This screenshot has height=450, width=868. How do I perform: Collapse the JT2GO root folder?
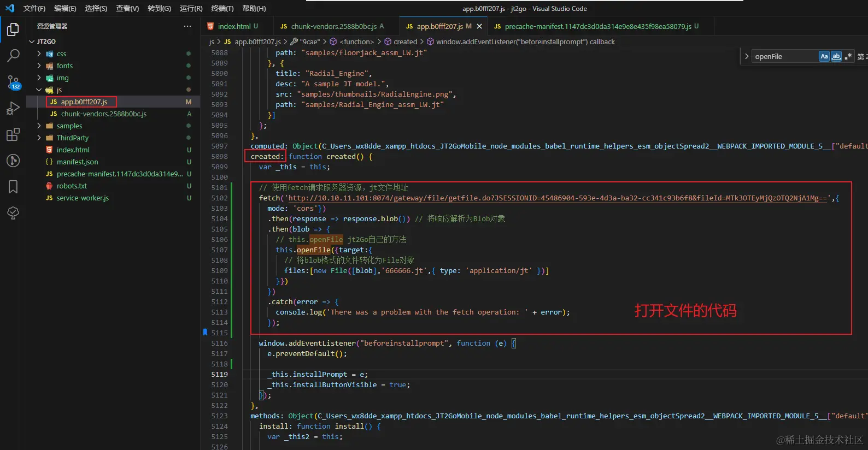click(x=32, y=42)
